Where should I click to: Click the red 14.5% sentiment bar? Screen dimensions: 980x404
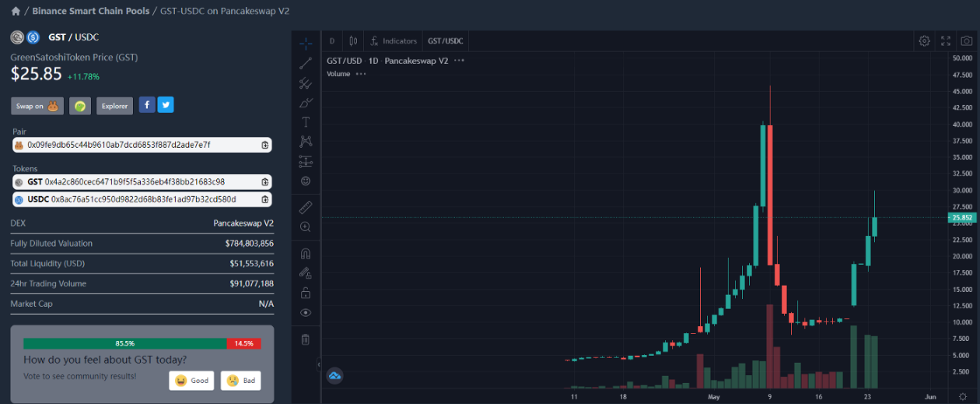(244, 343)
